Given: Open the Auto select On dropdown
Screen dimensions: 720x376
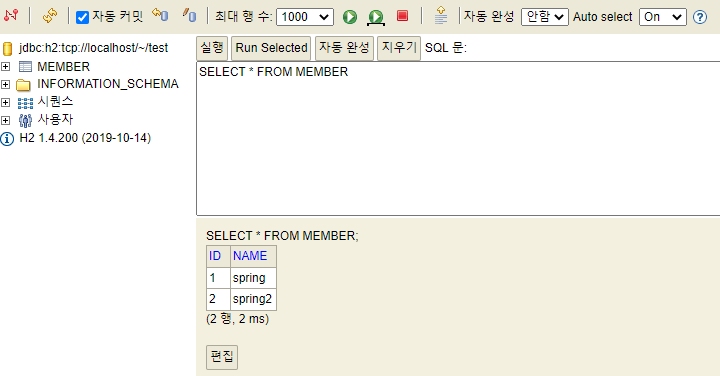Looking at the screenshot, I should [663, 17].
